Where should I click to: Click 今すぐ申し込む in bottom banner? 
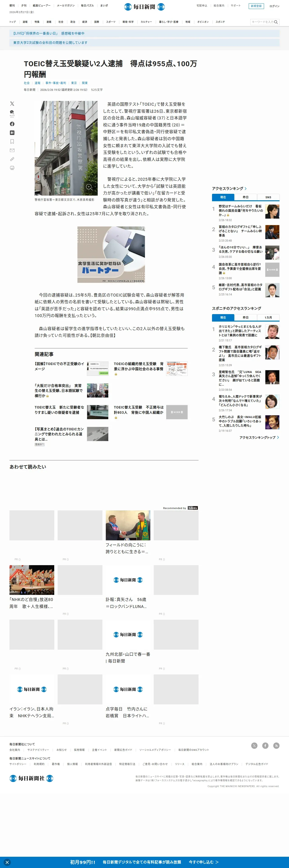pyautogui.click(x=203, y=862)
